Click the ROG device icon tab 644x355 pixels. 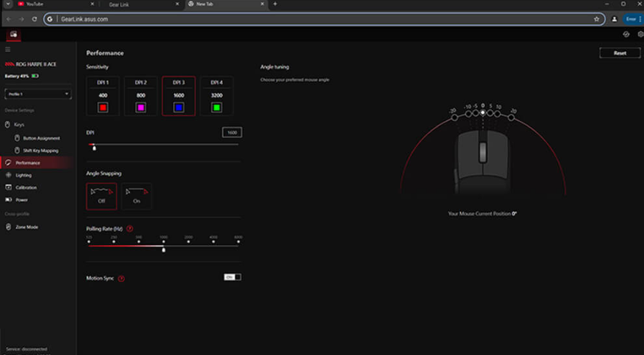click(x=13, y=35)
